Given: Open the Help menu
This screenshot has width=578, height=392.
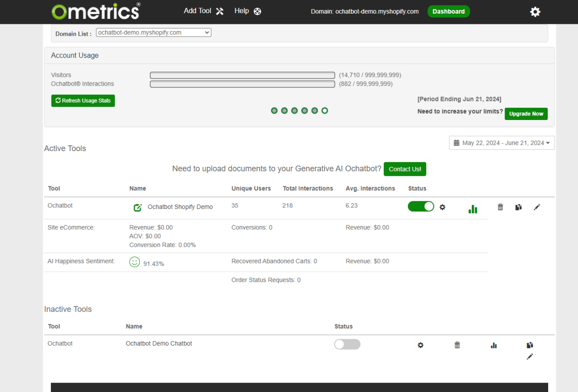Looking at the screenshot, I should [247, 11].
